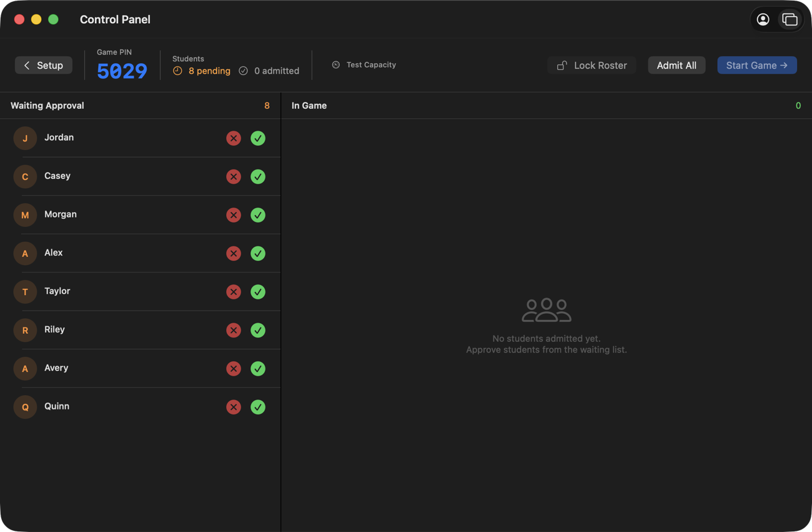Click Casey's C avatar circle
Screen dimensions: 812x532
coord(25,177)
